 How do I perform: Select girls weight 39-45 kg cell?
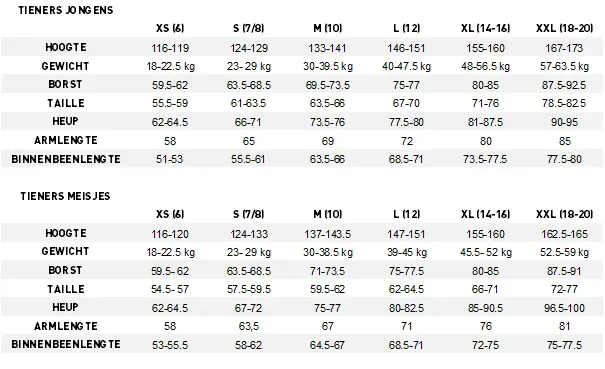pos(407,252)
